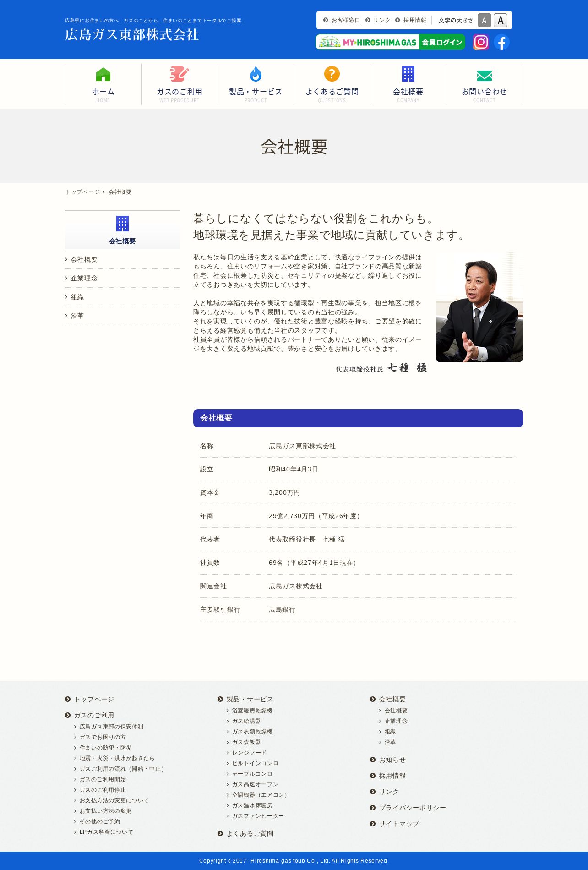Click the blue building icon in navigation
Image resolution: width=588 pixels, height=870 pixels.
pos(408,74)
